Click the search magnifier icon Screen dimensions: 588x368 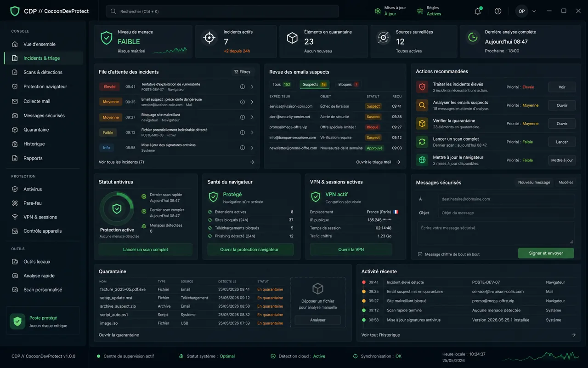[x=113, y=11]
